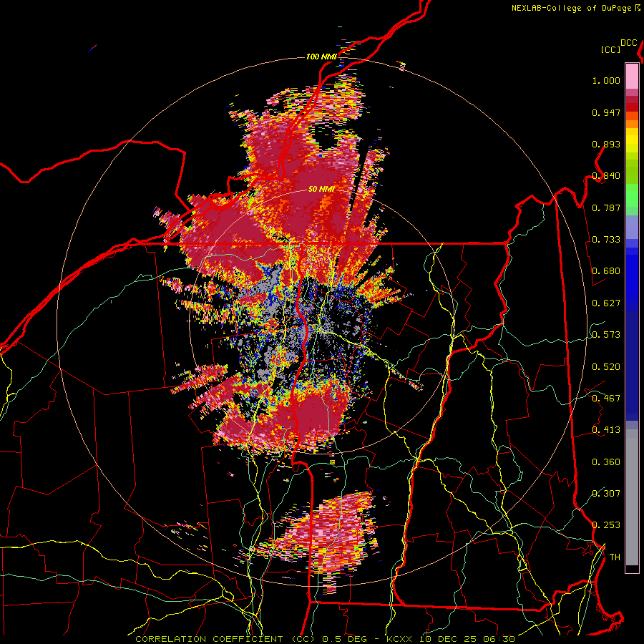This screenshot has width=644, height=644.
Task: Click the bright green segment of the color bar
Action: 632,195
